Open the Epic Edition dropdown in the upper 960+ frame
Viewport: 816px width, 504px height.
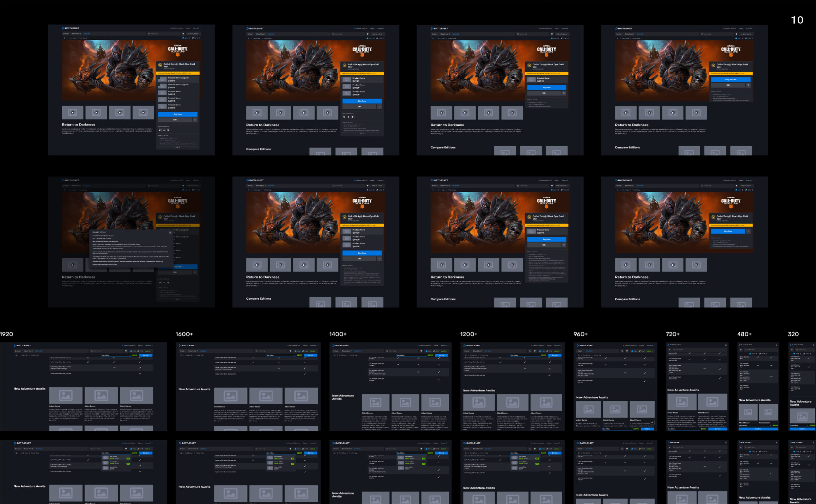(617, 429)
